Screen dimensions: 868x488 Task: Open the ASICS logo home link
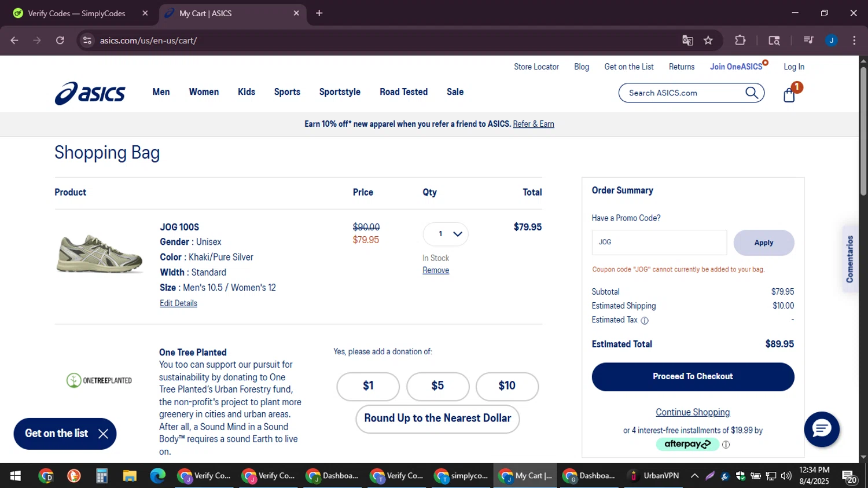[90, 93]
